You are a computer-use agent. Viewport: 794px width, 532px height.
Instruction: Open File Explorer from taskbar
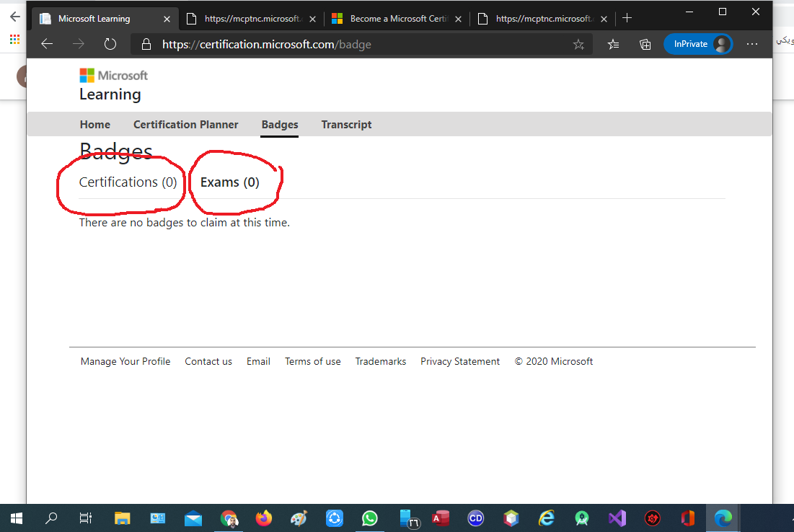tap(122, 518)
